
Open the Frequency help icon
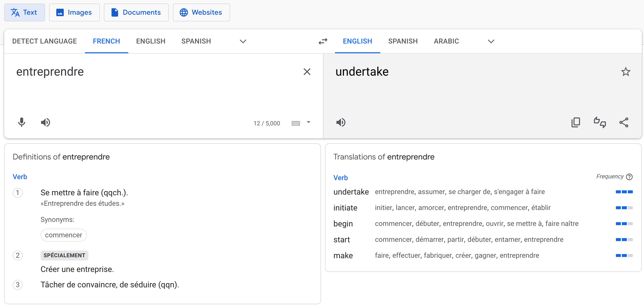pos(629,177)
